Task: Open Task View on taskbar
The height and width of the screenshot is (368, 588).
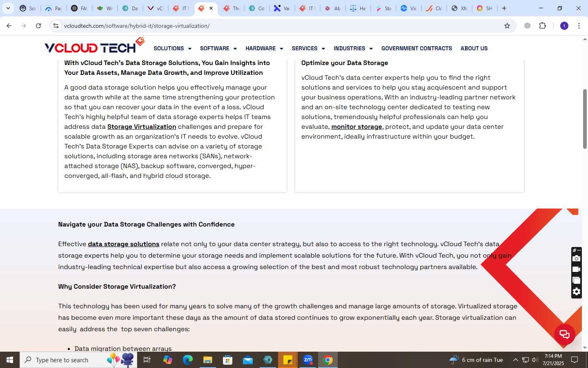Action: (x=147, y=360)
